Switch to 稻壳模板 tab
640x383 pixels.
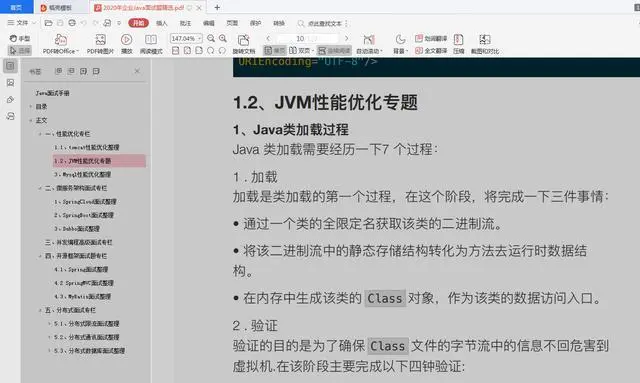60,7
